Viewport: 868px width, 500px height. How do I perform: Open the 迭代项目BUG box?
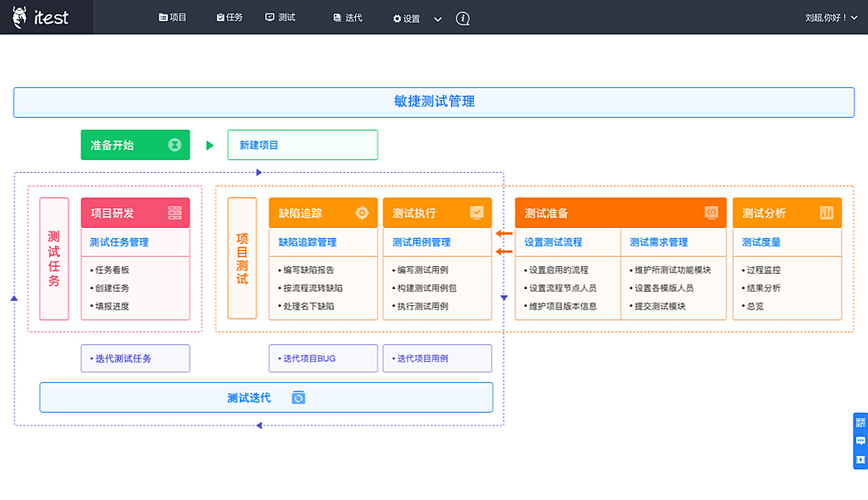click(x=323, y=358)
